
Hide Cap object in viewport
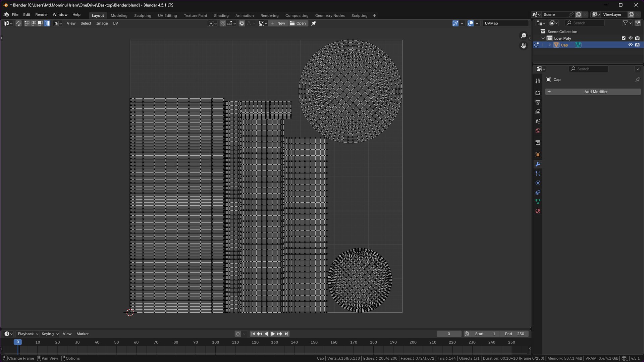point(630,45)
